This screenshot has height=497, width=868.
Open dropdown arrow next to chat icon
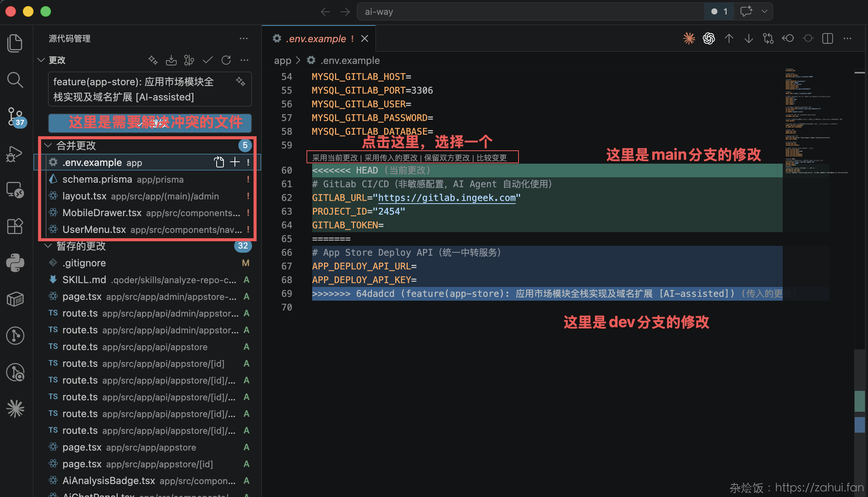[x=764, y=11]
